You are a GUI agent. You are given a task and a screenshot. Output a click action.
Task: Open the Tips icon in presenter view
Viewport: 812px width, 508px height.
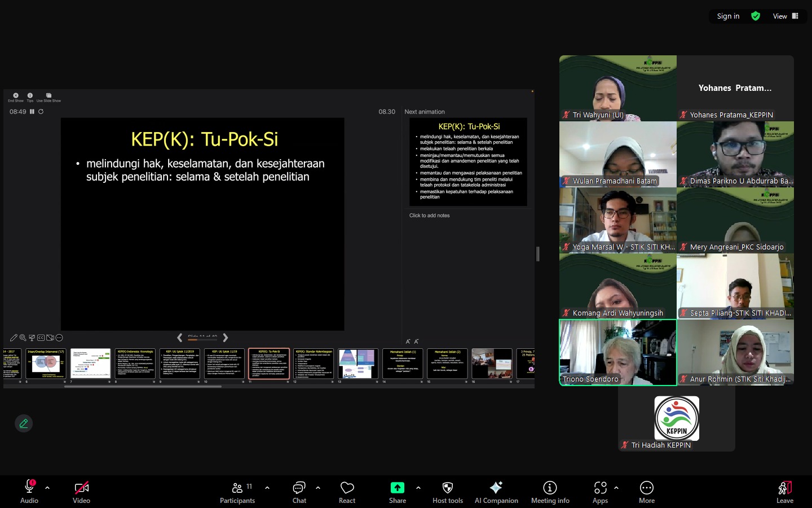30,97
